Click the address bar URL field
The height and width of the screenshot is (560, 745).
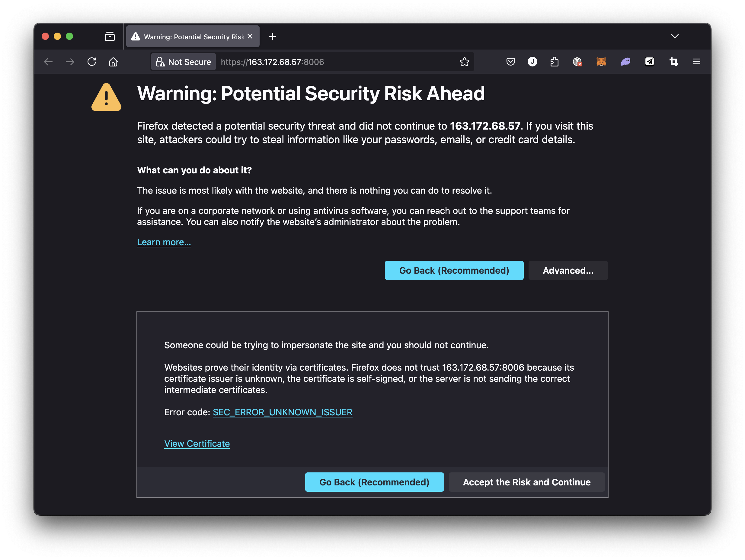click(337, 62)
